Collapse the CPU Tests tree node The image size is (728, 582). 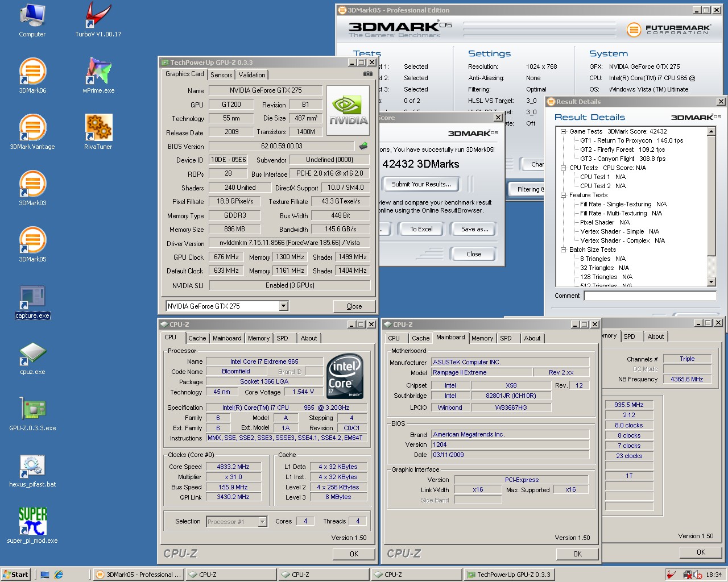pyautogui.click(x=563, y=168)
